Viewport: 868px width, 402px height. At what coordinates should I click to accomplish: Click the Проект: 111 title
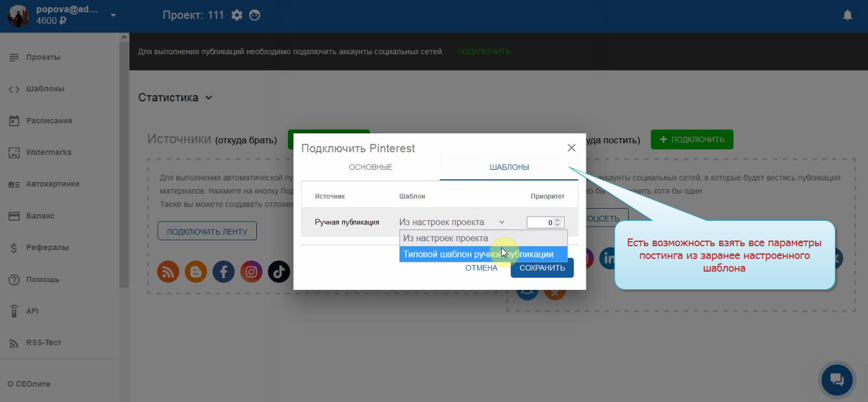pos(193,15)
